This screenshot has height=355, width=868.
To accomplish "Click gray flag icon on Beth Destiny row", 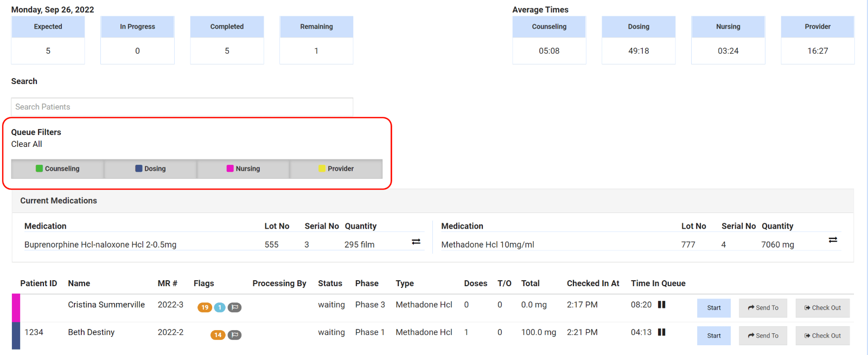I will (234, 335).
